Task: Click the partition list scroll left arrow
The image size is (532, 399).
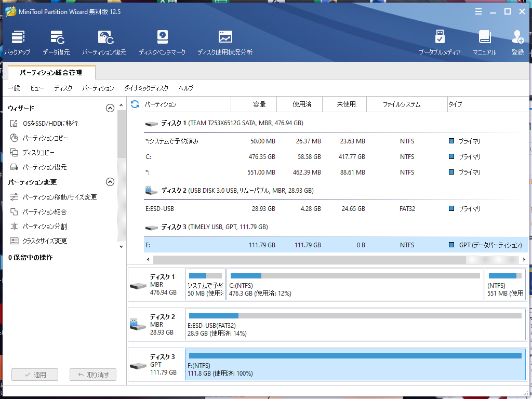Action: click(148, 260)
